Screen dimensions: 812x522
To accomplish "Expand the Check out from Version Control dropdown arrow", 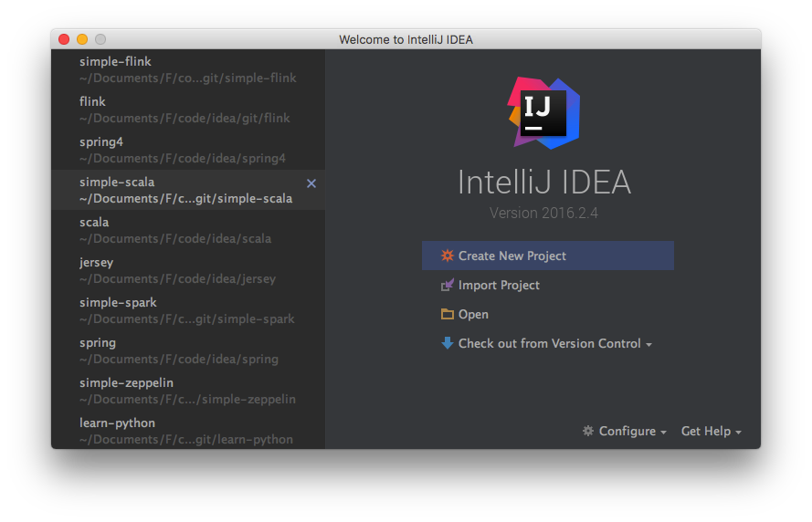I will click(x=649, y=345).
